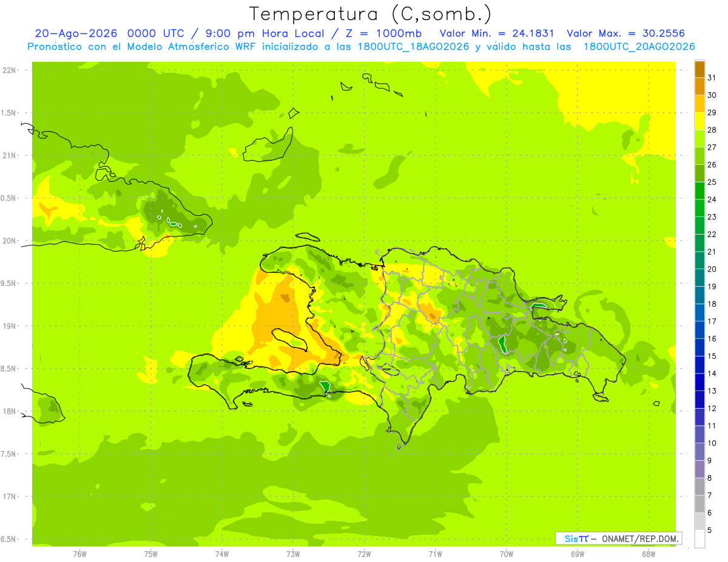Click the "17N" latitude label
This screenshot has width=728, height=562.
[8, 497]
